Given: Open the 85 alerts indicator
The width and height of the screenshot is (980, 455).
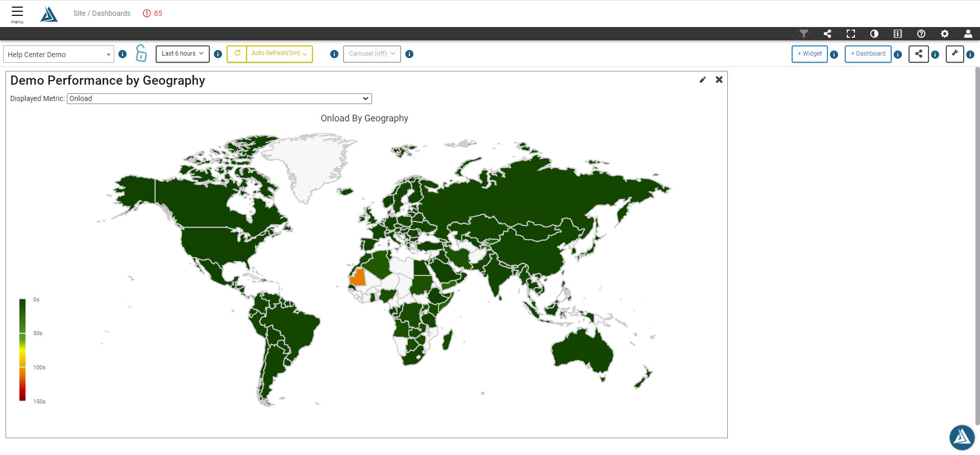Looking at the screenshot, I should 153,13.
